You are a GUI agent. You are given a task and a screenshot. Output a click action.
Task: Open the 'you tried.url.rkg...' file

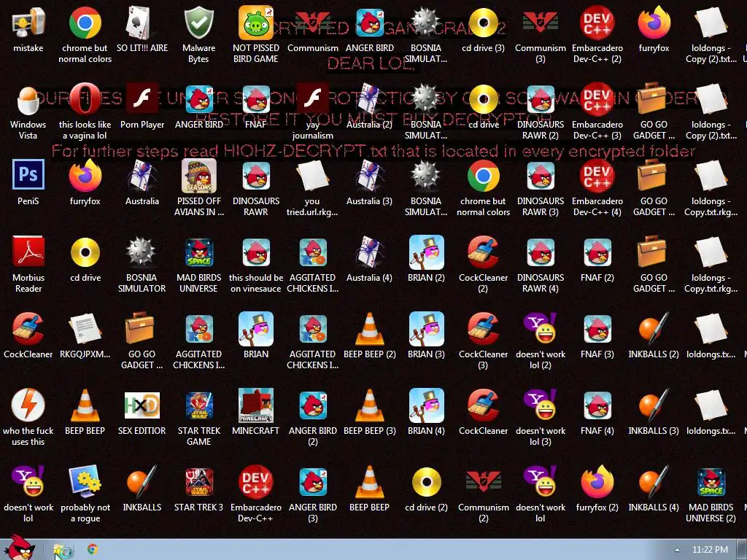click(x=312, y=175)
